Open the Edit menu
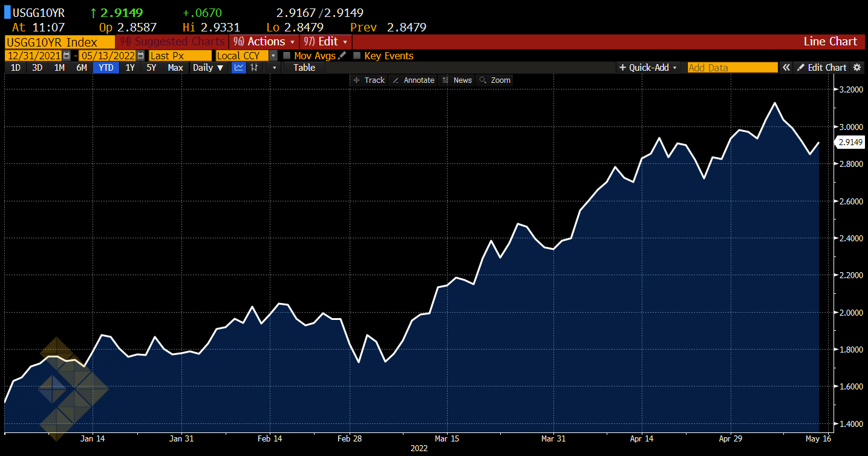868x456 pixels. click(325, 42)
